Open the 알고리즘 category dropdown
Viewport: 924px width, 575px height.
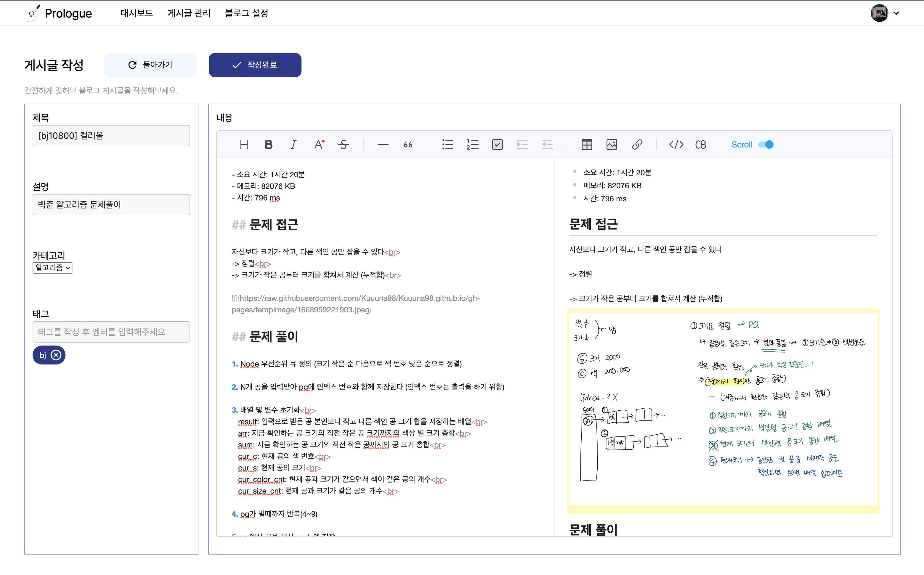[52, 268]
